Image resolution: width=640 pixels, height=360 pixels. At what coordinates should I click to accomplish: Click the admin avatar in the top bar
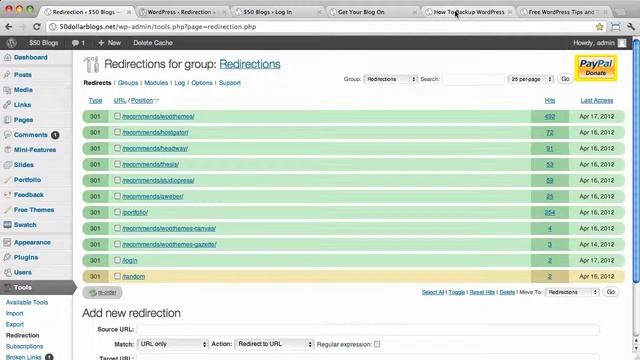pyautogui.click(x=622, y=43)
